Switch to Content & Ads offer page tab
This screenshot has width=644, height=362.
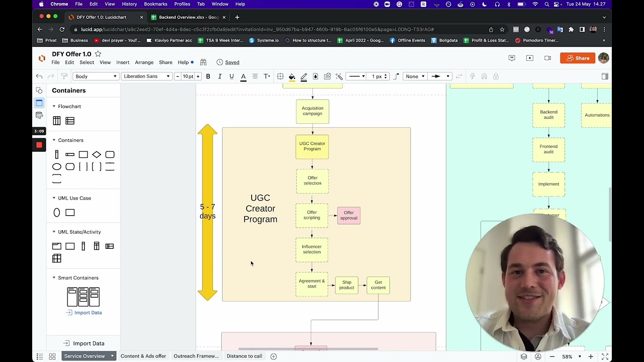coord(143,356)
